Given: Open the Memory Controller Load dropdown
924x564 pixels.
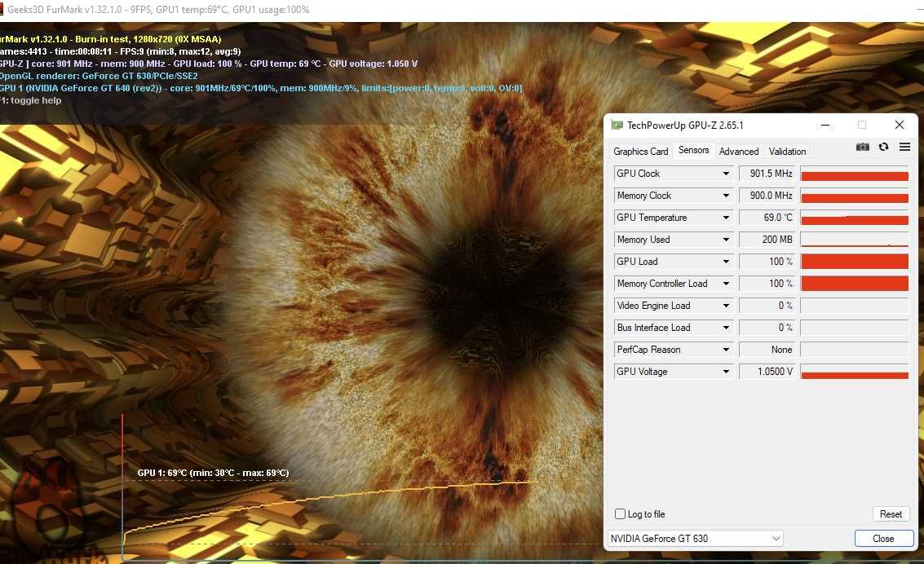Looking at the screenshot, I should coord(726,284).
